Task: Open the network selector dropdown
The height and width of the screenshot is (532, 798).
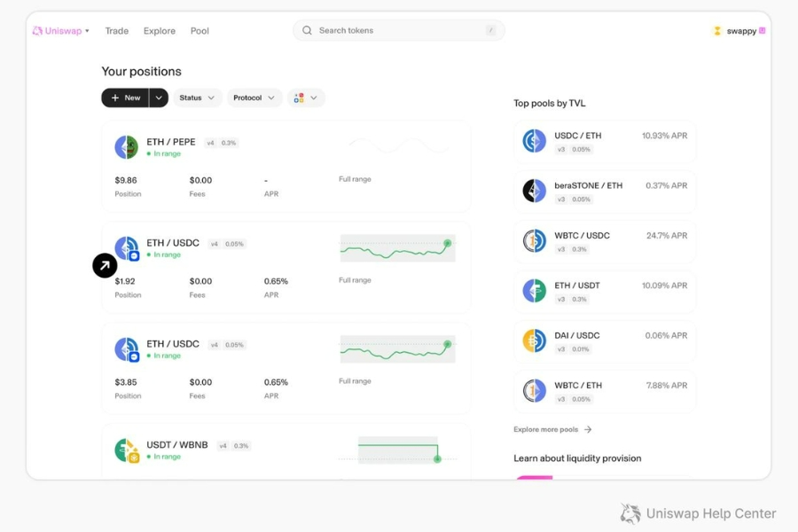Action: pos(306,98)
